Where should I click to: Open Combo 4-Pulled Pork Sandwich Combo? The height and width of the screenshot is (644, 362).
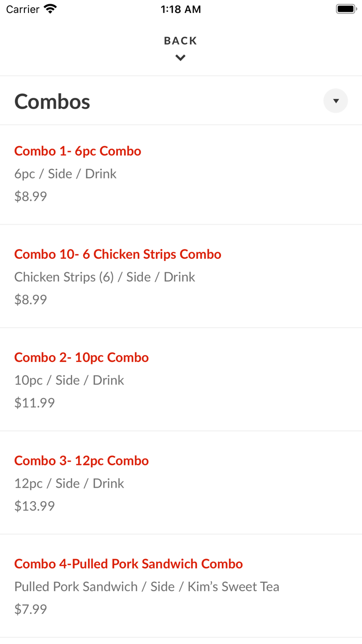[128, 564]
